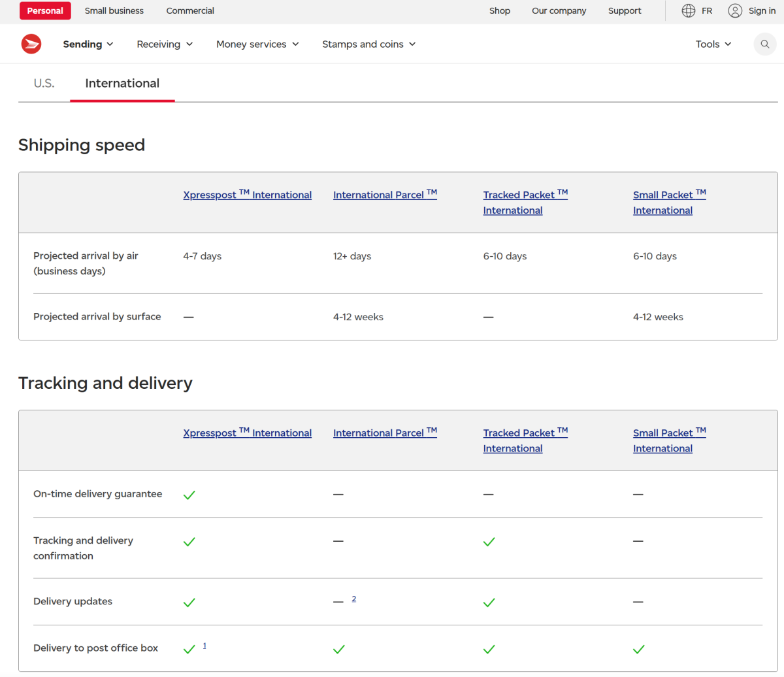Open Small Packet International link in Tracking table
The image size is (784, 677).
670,440
